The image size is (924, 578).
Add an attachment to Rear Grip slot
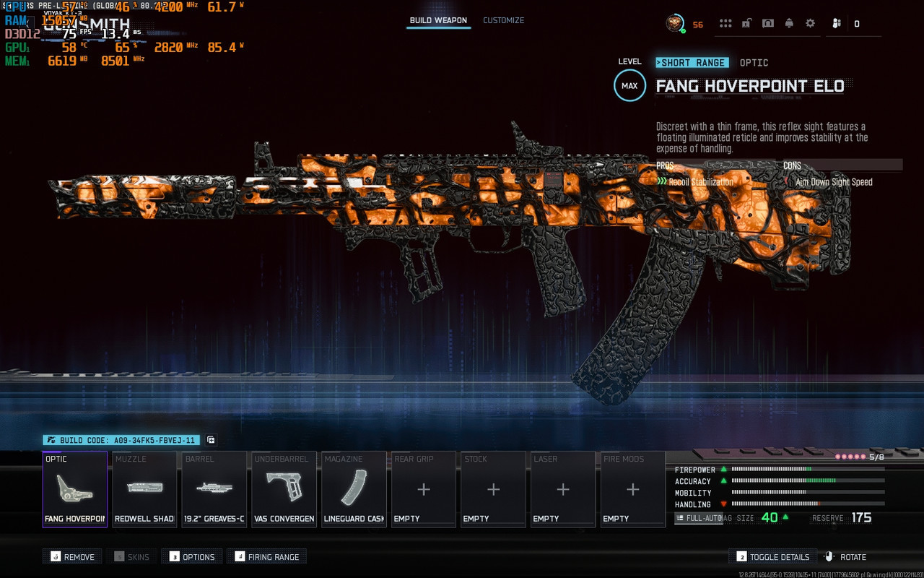(x=424, y=489)
